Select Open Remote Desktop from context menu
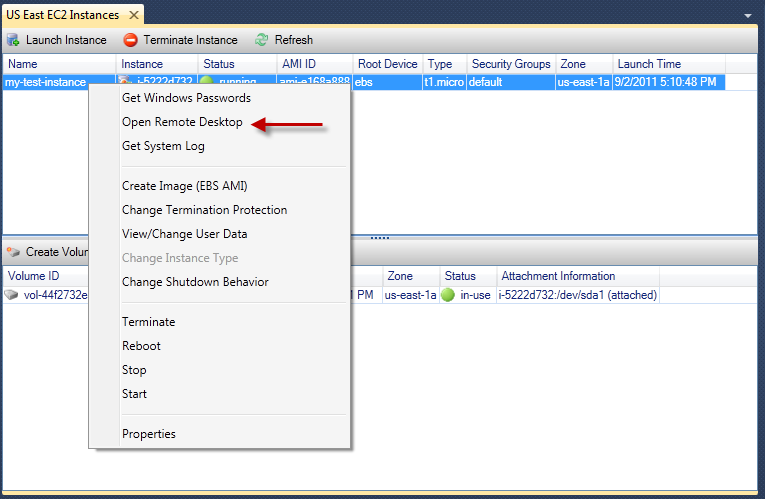This screenshot has width=765, height=499. click(x=182, y=122)
